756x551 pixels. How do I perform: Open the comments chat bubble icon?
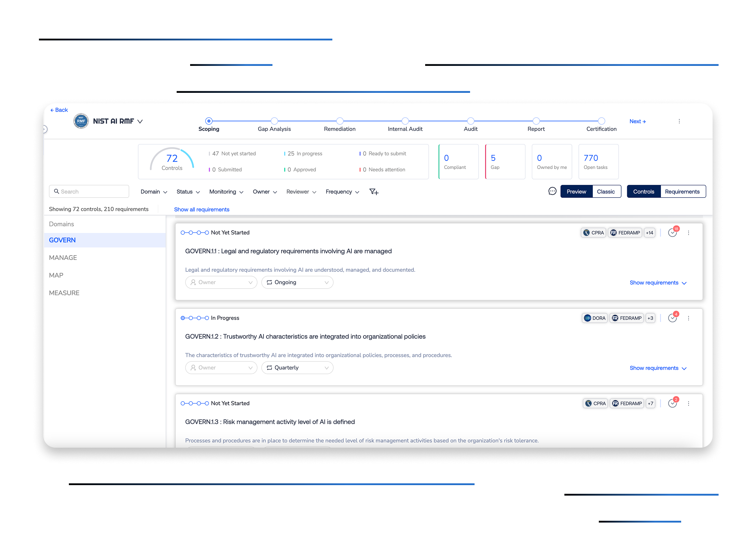click(552, 191)
